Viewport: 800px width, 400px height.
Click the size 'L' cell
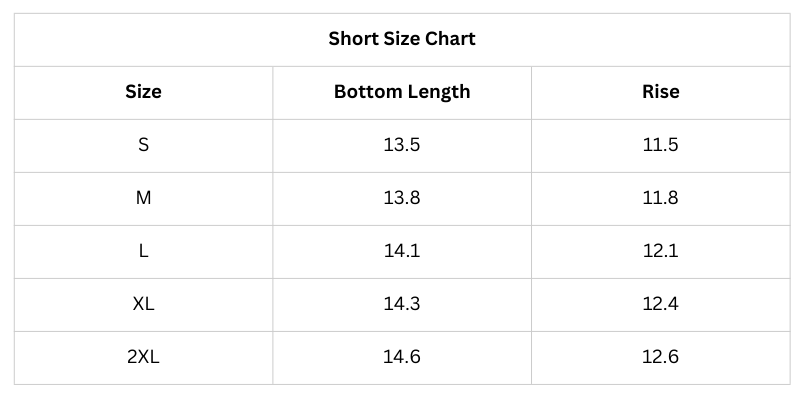pyautogui.click(x=143, y=251)
